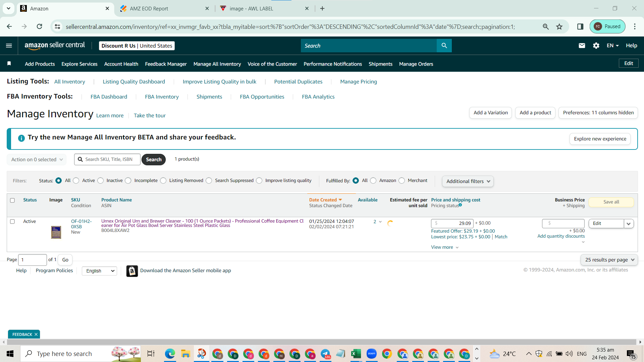644x362 pixels.
Task: Select the Incomplete status filter
Action: pyautogui.click(x=128, y=181)
